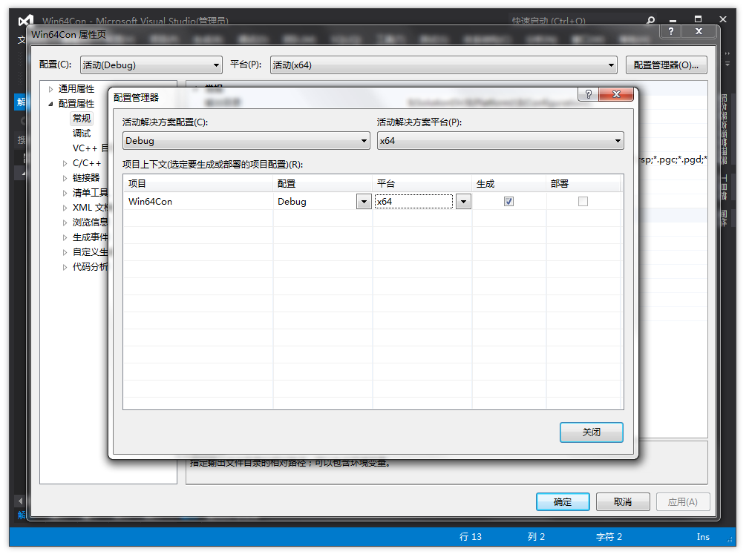Select the 生成事件 tree item
749x560 pixels.
pos(91,237)
